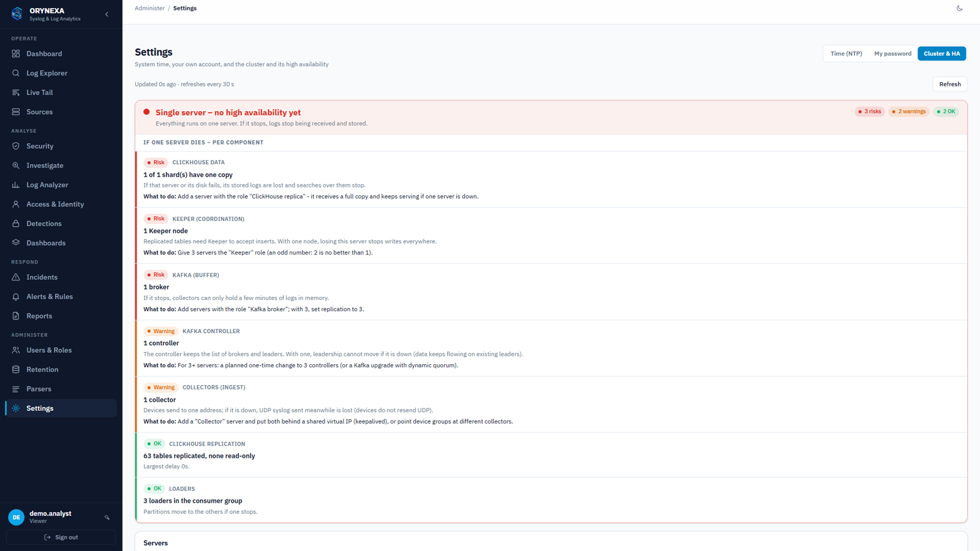Click the Servers section heading
Image resolution: width=980 pixels, height=551 pixels.
[156, 543]
